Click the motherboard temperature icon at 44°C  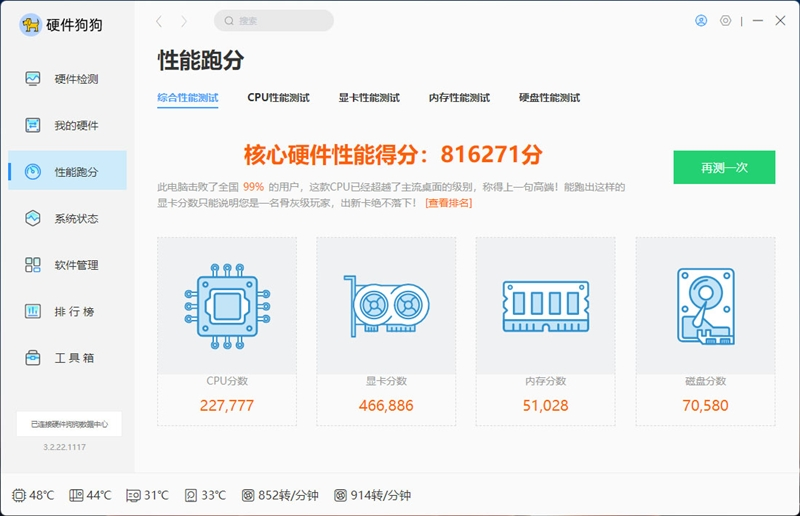click(x=76, y=495)
